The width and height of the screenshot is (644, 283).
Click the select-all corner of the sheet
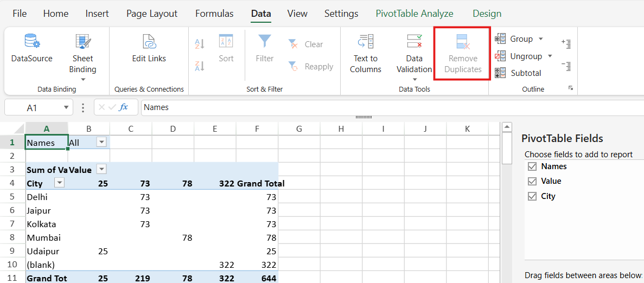pyautogui.click(x=12, y=129)
